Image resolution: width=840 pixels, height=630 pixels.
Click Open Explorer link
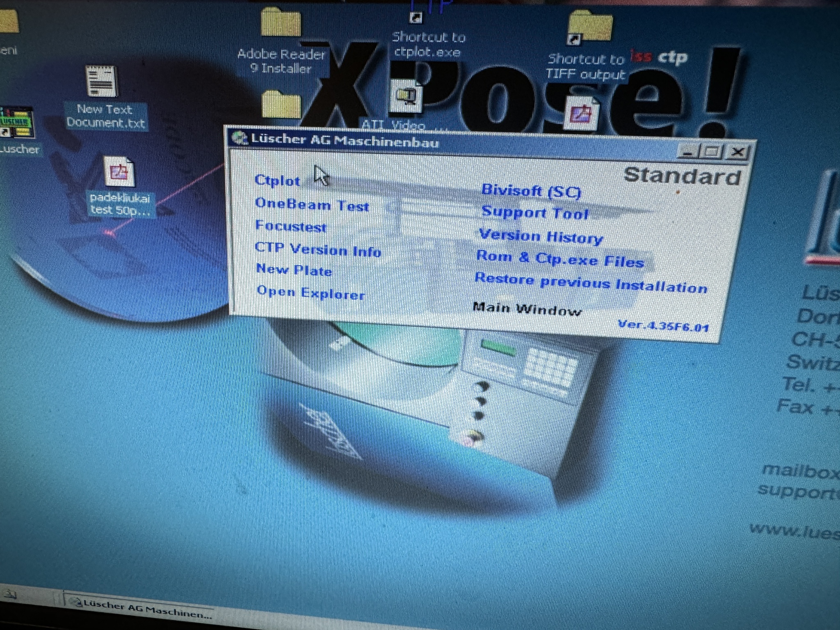click(x=310, y=293)
